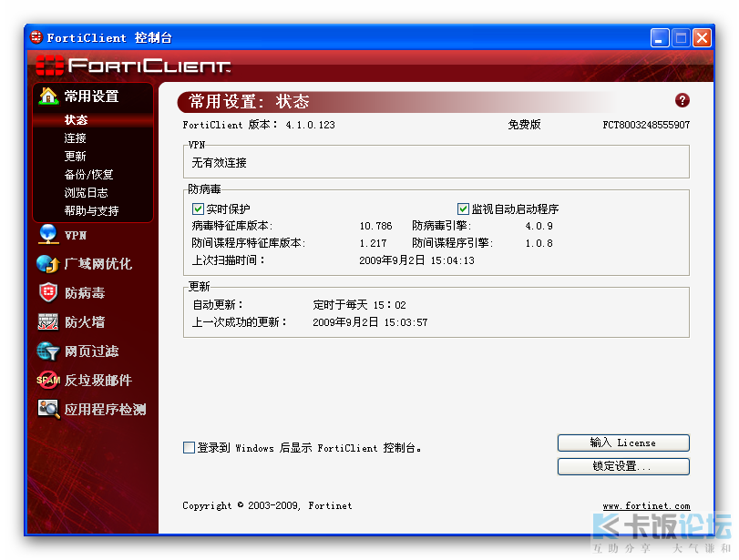The image size is (739, 560).
Task: Open the VPN section label
Action: (x=76, y=235)
